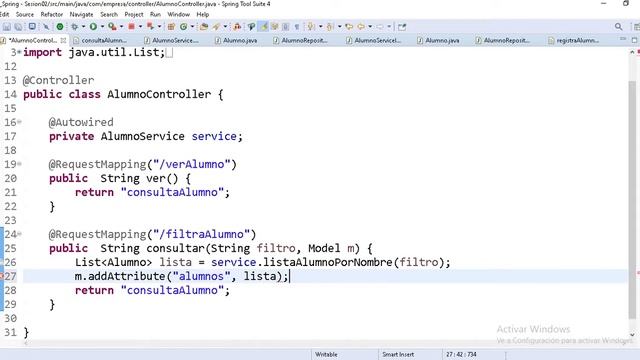640x360 pixels.
Task: Open the Window menu
Action: point(178,14)
